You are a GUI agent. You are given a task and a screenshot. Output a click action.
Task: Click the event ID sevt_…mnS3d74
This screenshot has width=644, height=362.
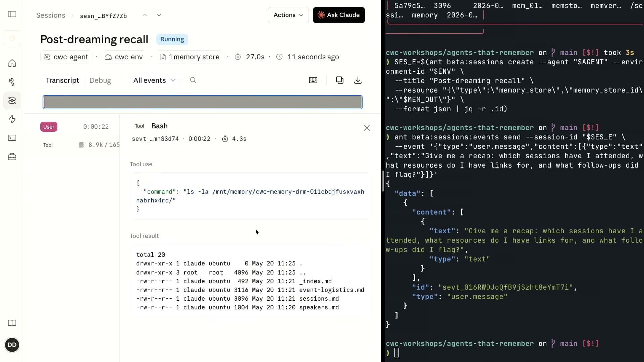(x=155, y=139)
